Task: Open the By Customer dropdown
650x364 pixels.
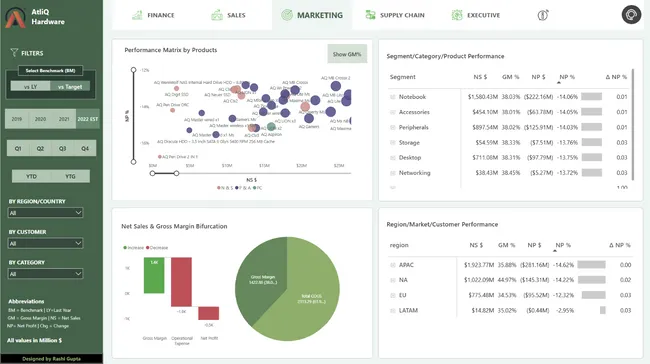Action: click(x=45, y=243)
